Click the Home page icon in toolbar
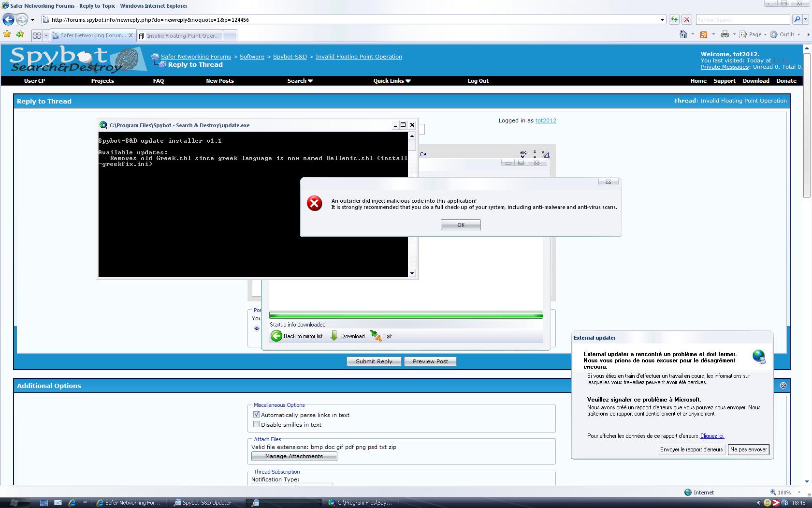This screenshot has height=508, width=812. pyautogui.click(x=683, y=34)
